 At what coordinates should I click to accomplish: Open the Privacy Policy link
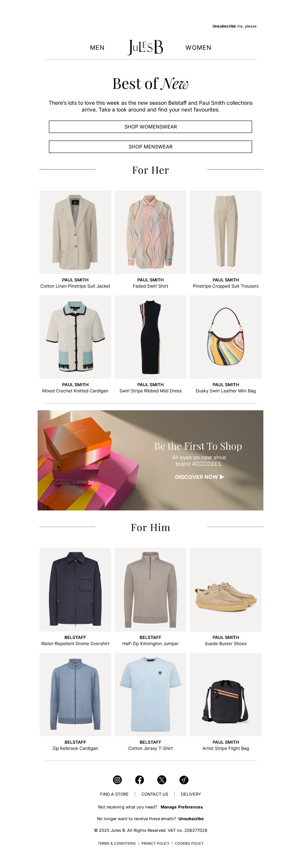[155, 844]
